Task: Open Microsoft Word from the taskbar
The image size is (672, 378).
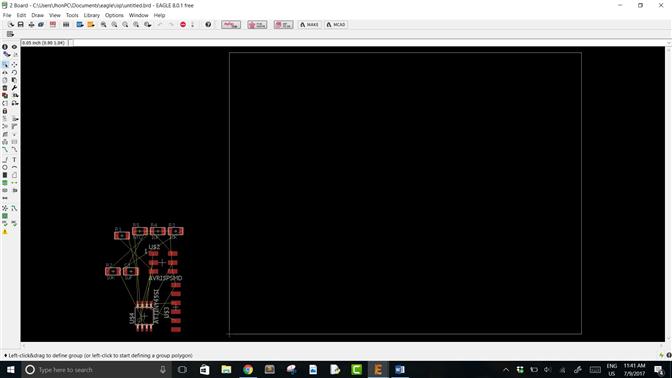Action: pyautogui.click(x=399, y=369)
